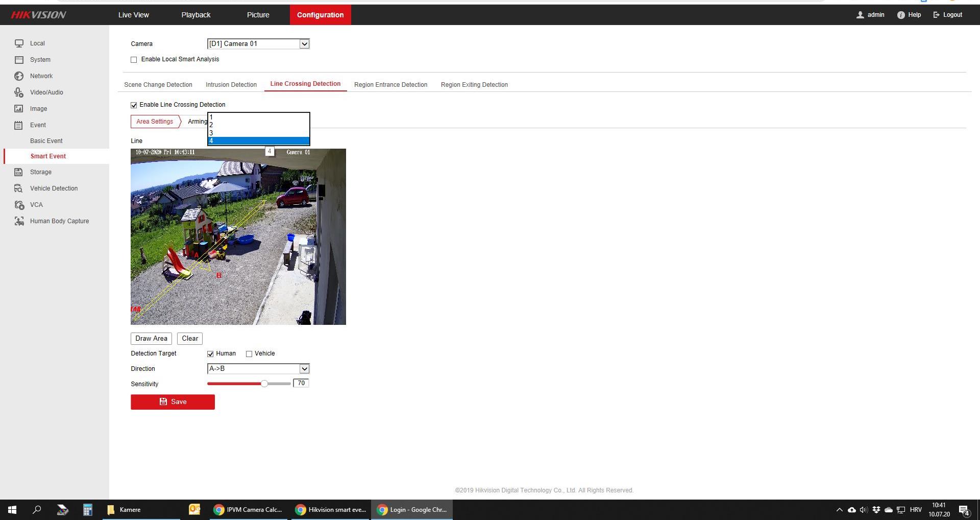This screenshot has width=980, height=520.
Task: Click the Clear button
Action: 190,339
